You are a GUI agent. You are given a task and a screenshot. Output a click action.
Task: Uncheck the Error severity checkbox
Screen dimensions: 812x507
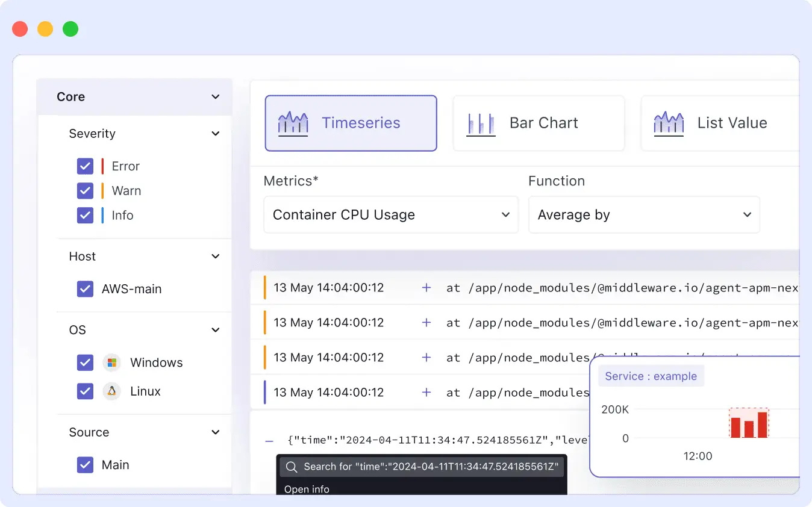(85, 166)
